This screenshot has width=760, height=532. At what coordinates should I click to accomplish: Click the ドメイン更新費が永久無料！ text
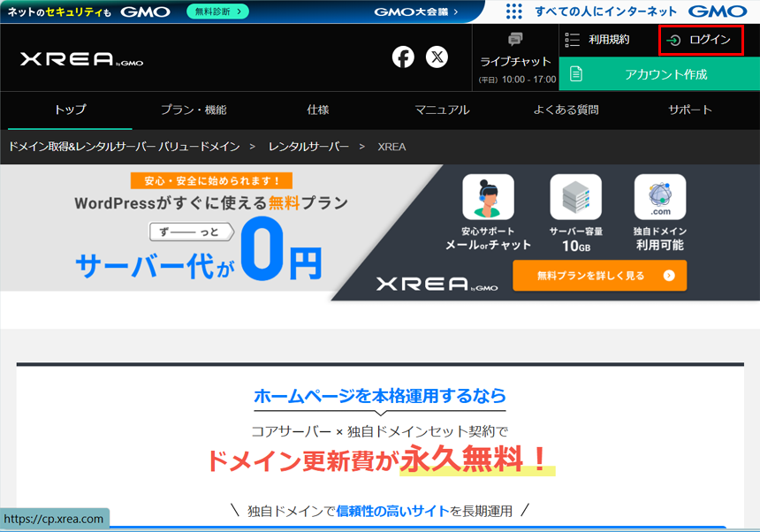coord(378,459)
